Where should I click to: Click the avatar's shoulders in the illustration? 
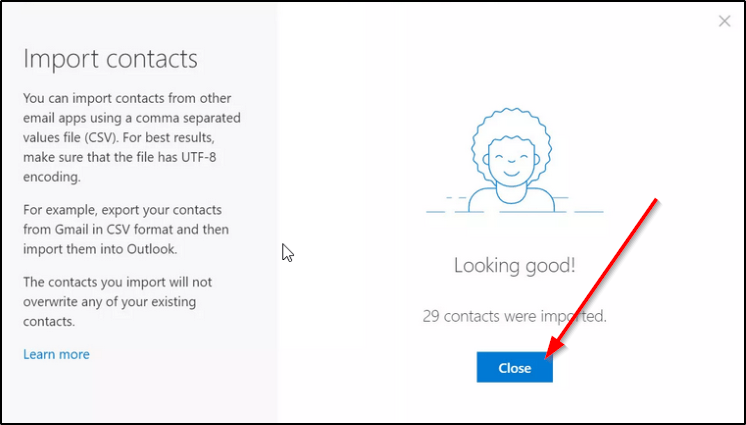(511, 200)
